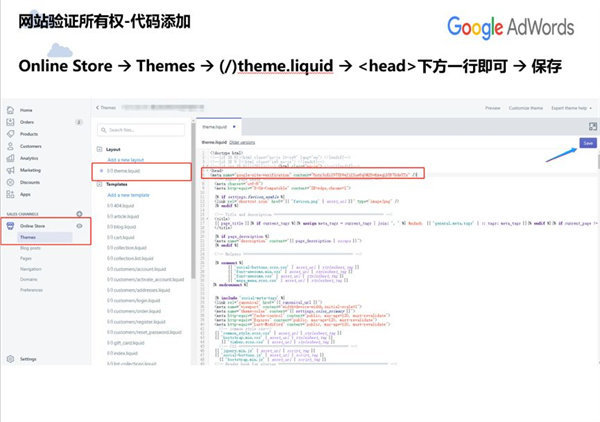Image resolution: width=600 pixels, height=422 pixels.
Task: Collapse the Templates folder section
Action: [x=101, y=184]
